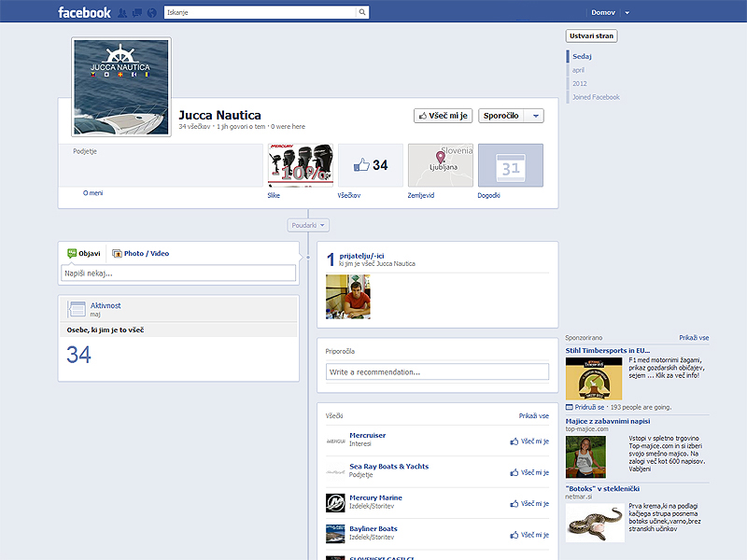Open the friend's photo who likes page

click(347, 297)
